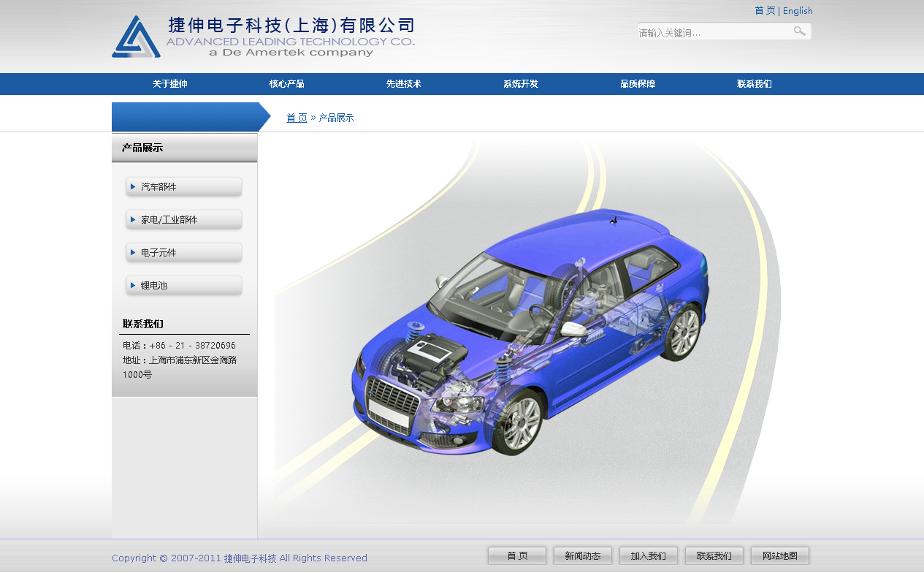Open 网站地图 from the footer
This screenshot has height=573, width=924.
tap(779, 556)
